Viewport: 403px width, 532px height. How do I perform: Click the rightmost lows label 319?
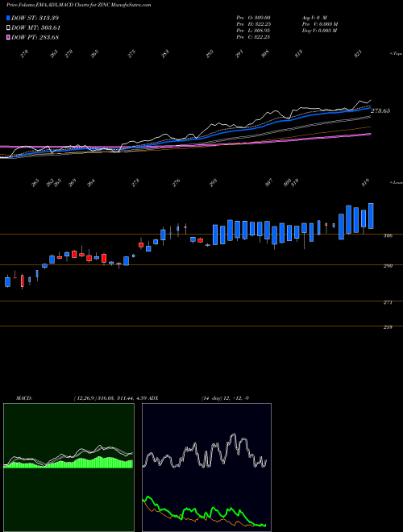click(x=365, y=182)
